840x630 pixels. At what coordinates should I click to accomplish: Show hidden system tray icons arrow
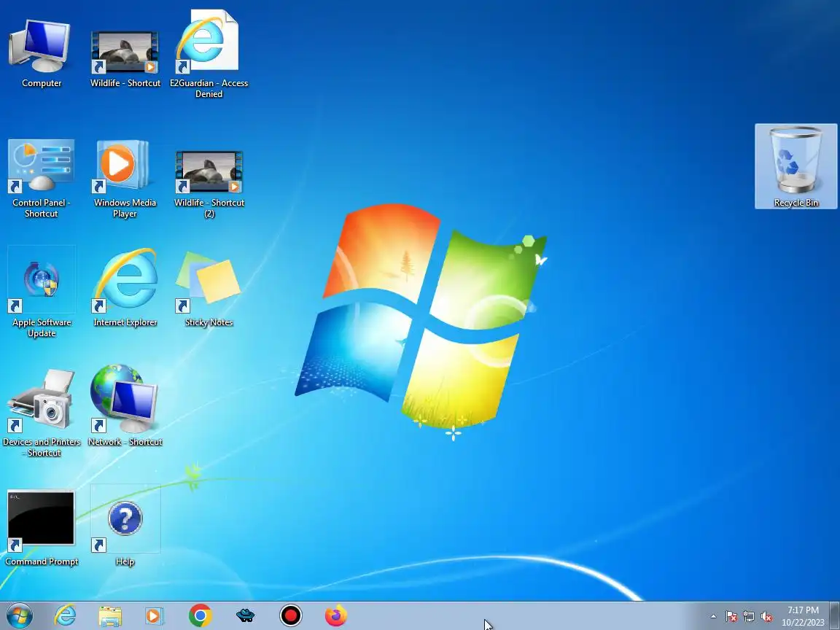[713, 616]
